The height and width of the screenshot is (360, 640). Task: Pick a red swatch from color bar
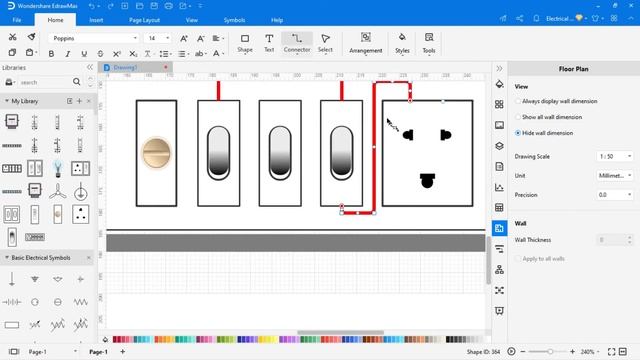(x=116, y=339)
